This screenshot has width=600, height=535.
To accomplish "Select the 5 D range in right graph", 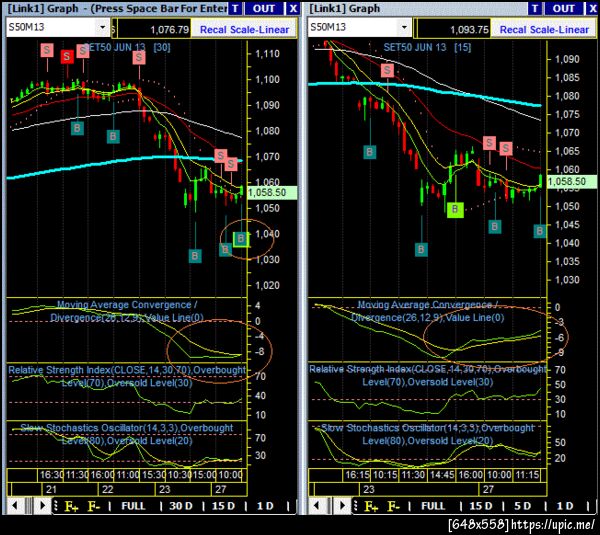I will click(522, 506).
